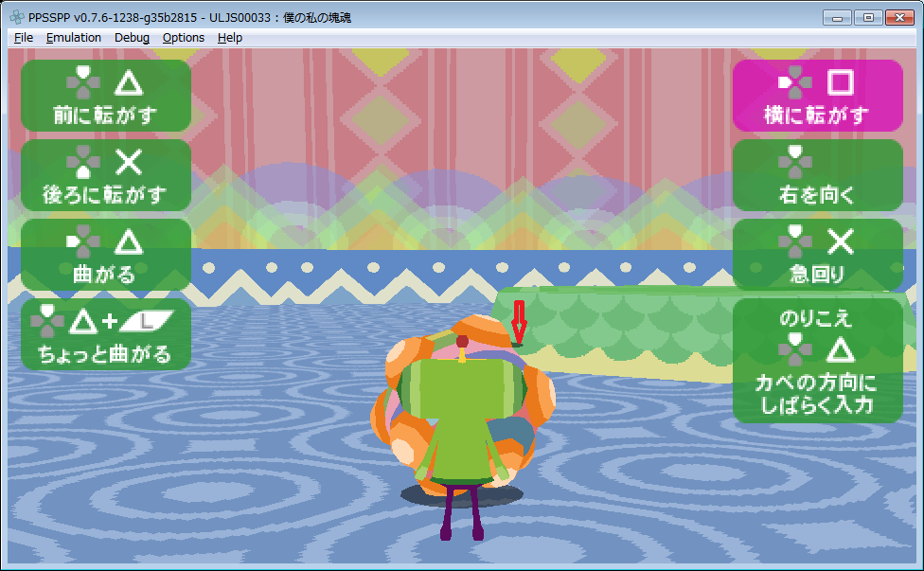Click the red downward arrow marker
924x571 pixels.
(518, 322)
